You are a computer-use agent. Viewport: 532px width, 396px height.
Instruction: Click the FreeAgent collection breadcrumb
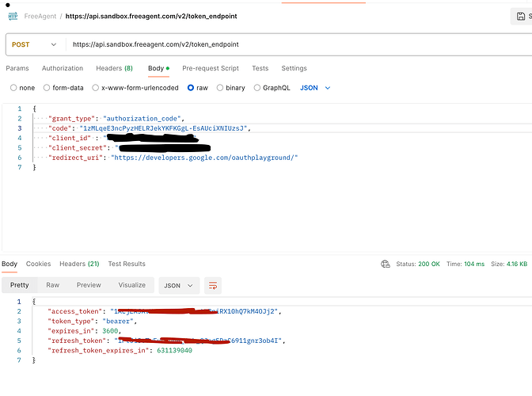[40, 16]
